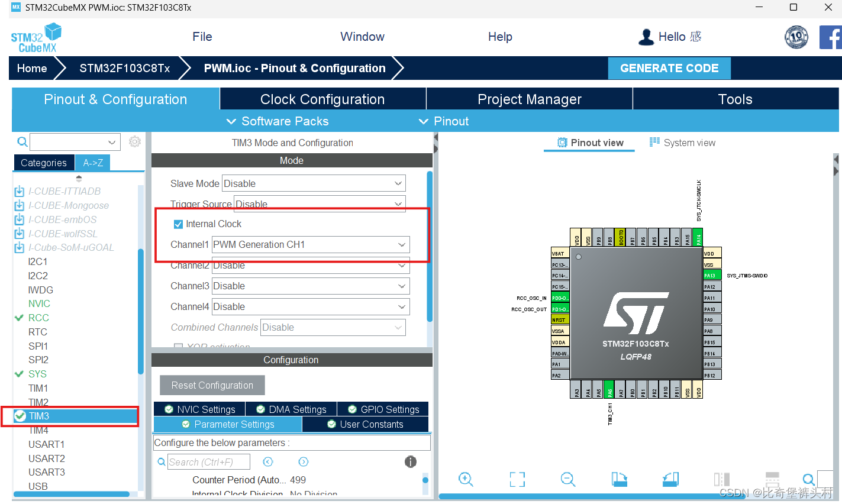Image resolution: width=842 pixels, height=504 pixels.
Task: Click the 10-year anniversary badge icon
Action: pyautogui.click(x=796, y=37)
